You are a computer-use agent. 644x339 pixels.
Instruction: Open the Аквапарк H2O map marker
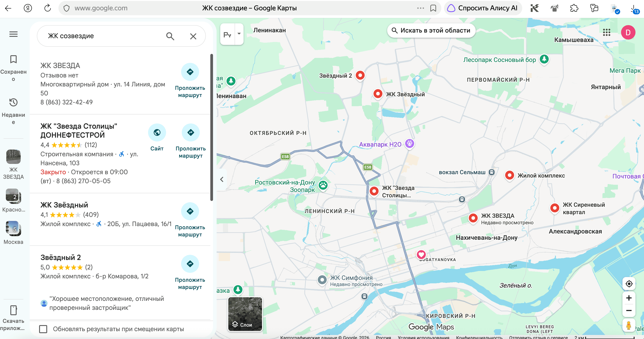(x=409, y=144)
